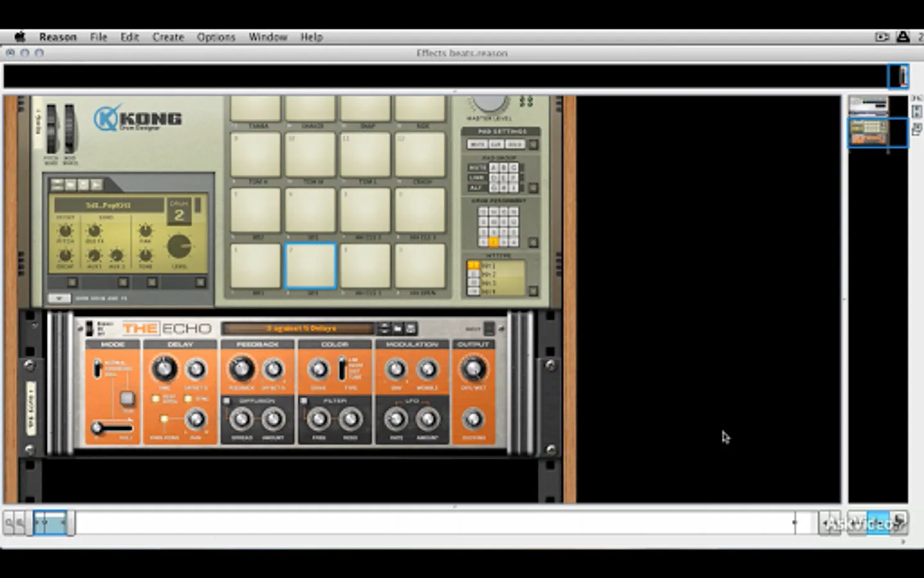This screenshot has width=924, height=578.
Task: Trigger the HH OPEN drum pad
Action: [x=420, y=265]
